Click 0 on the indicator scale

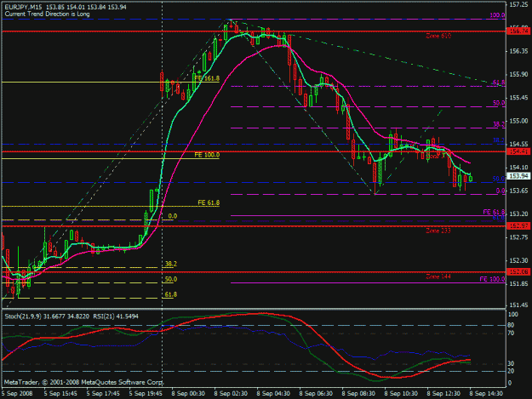(x=511, y=383)
